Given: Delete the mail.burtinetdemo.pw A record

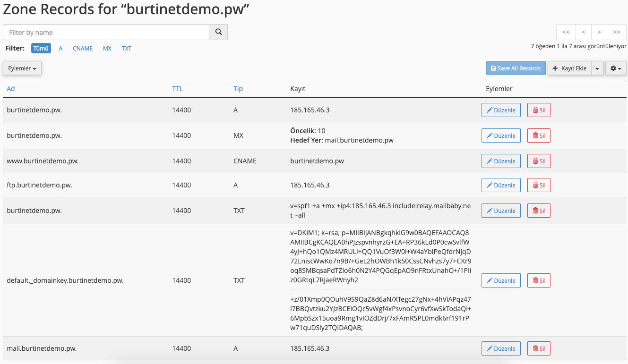Looking at the screenshot, I should coord(539,348).
